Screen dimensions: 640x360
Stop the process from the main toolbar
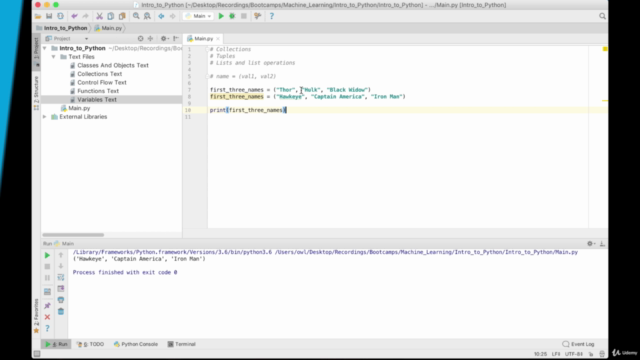pyautogui.click(x=244, y=16)
